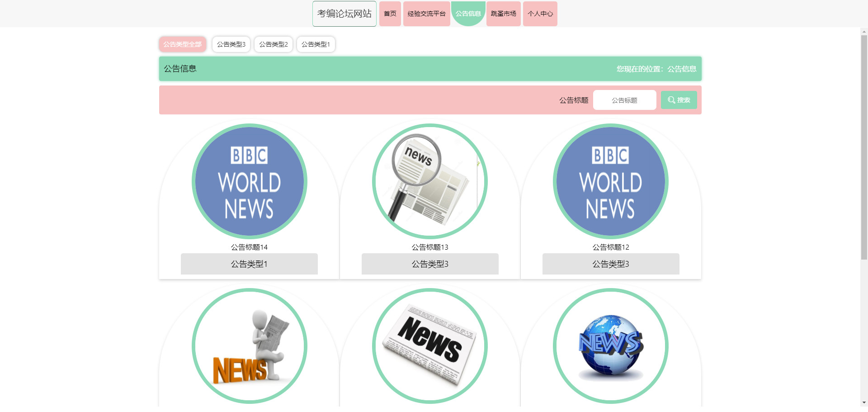The width and height of the screenshot is (868, 412).
Task: Click the 搜索 search button
Action: point(679,100)
